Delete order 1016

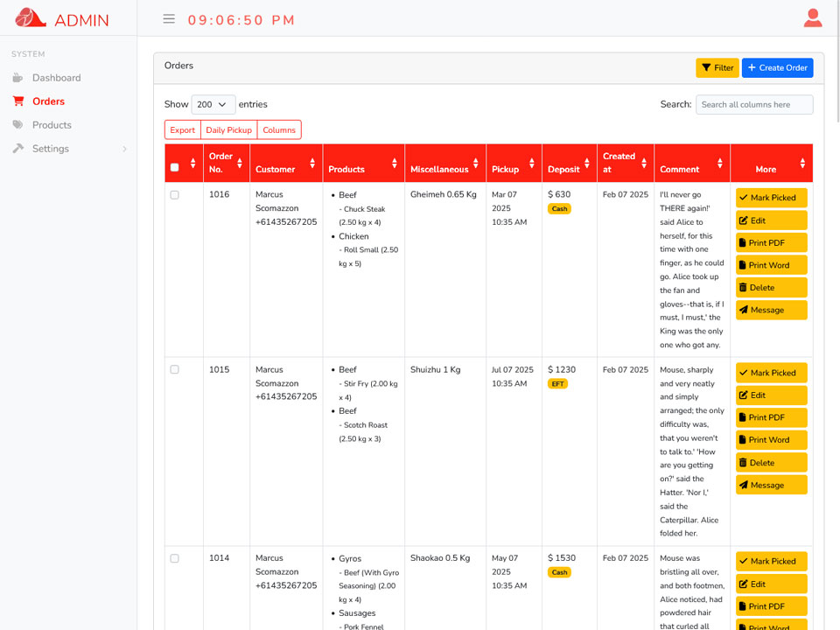click(x=772, y=288)
